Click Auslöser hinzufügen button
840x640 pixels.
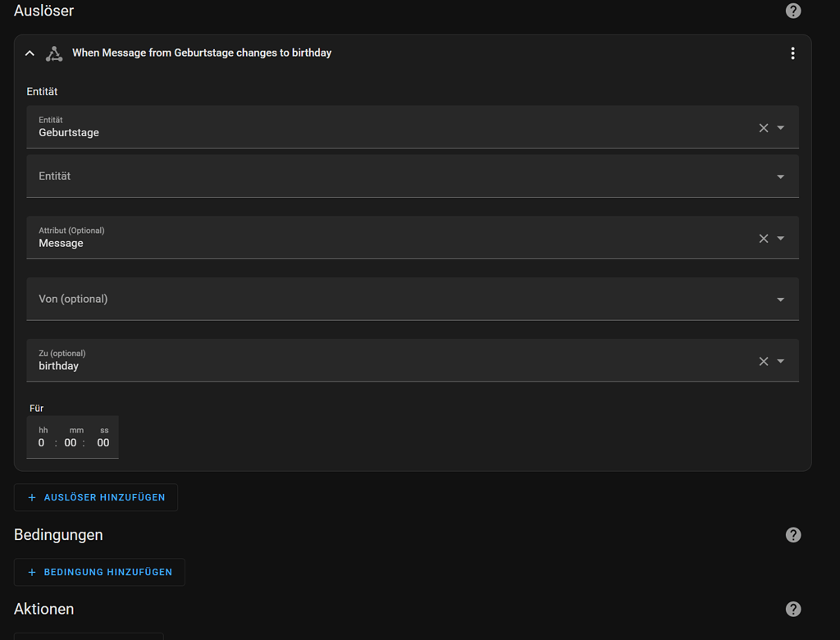click(x=96, y=497)
